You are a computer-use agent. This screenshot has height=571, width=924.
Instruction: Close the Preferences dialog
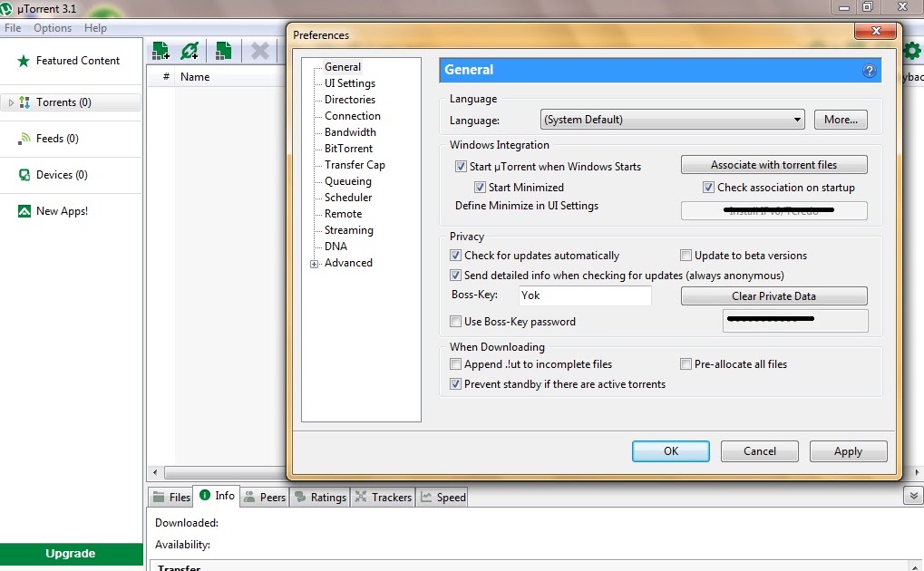tap(876, 31)
